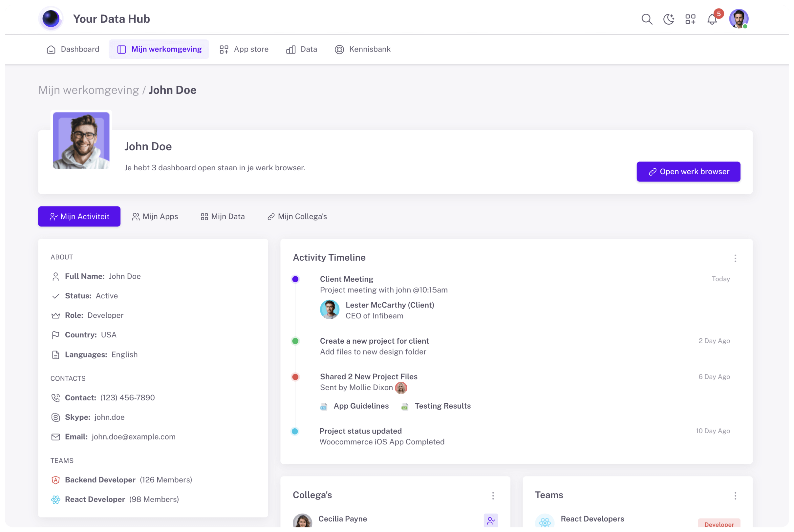794x532 pixels.
Task: Open notifications bell with 5 badge
Action: (712, 19)
